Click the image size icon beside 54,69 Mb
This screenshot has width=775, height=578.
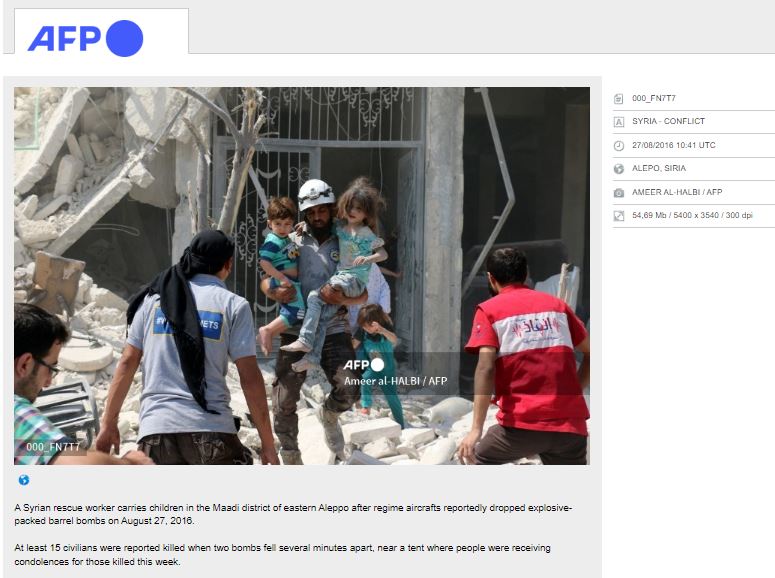(x=618, y=216)
